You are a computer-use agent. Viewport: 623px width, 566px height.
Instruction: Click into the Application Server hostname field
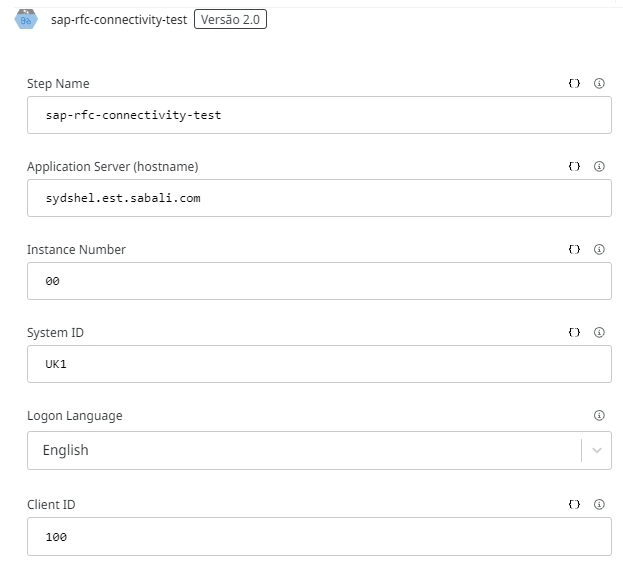coord(318,198)
